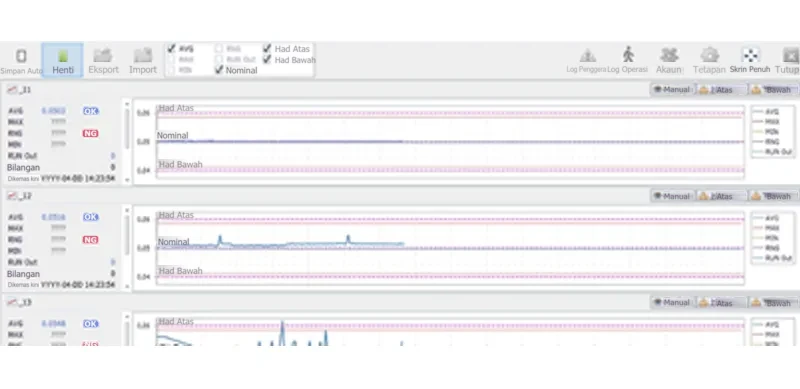Click Had Bawah label in _12 chart
Viewport: 800px width, 389px height.
180,271
